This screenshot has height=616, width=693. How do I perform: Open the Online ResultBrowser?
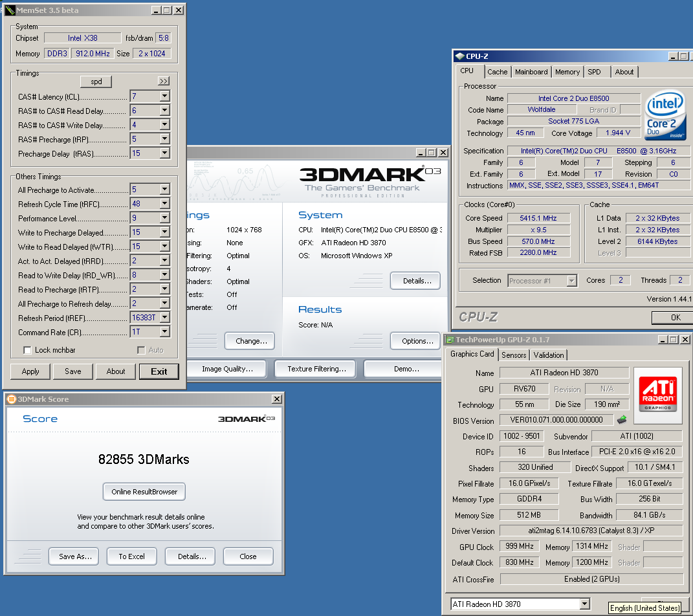click(x=144, y=492)
